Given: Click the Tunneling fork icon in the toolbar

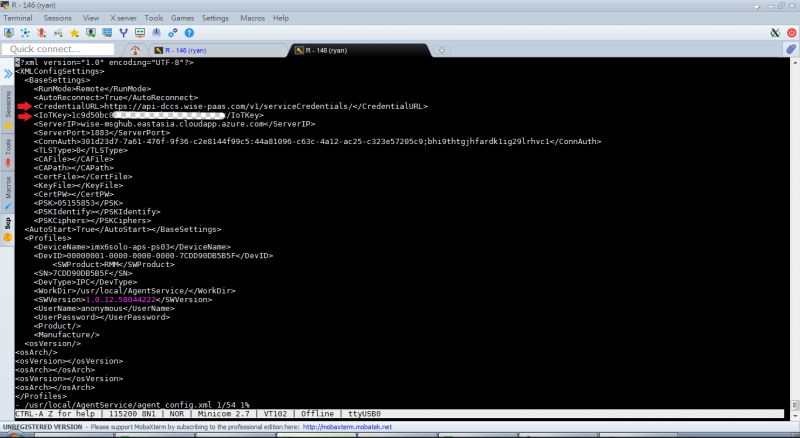Looking at the screenshot, I should (122, 32).
